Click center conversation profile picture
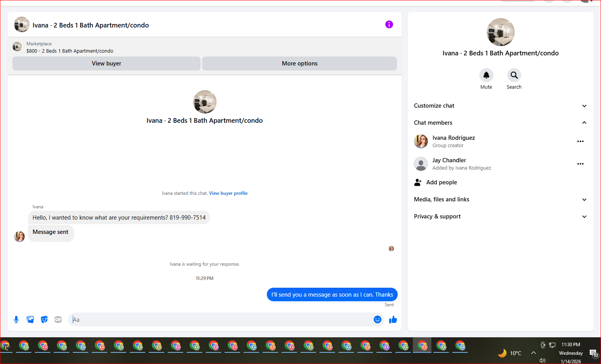This screenshot has width=601, height=364. (x=205, y=102)
